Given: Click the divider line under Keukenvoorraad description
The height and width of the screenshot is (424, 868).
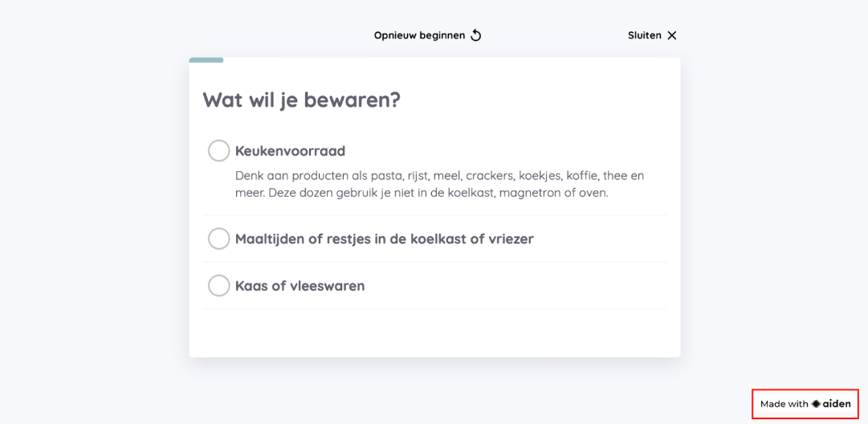Looking at the screenshot, I should [x=434, y=214].
